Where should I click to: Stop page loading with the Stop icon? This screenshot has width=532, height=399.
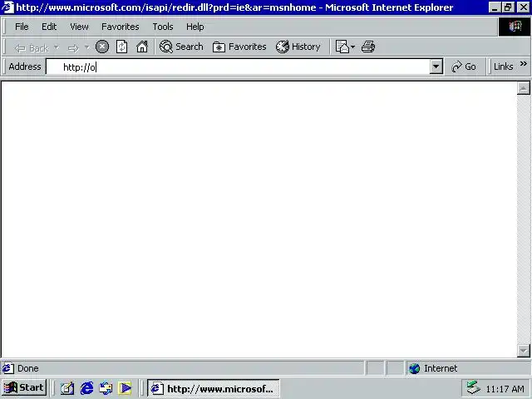pyautogui.click(x=102, y=47)
